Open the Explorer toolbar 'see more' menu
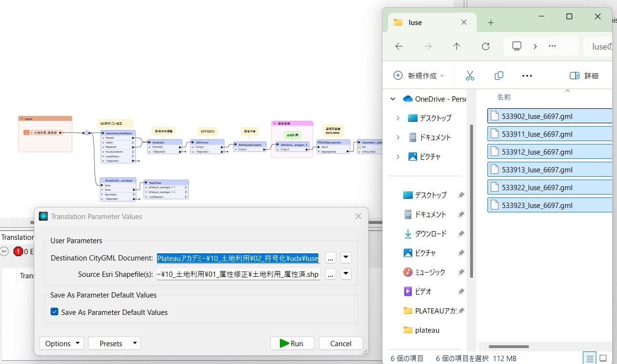Viewport: 617px width, 364px height. click(x=527, y=76)
